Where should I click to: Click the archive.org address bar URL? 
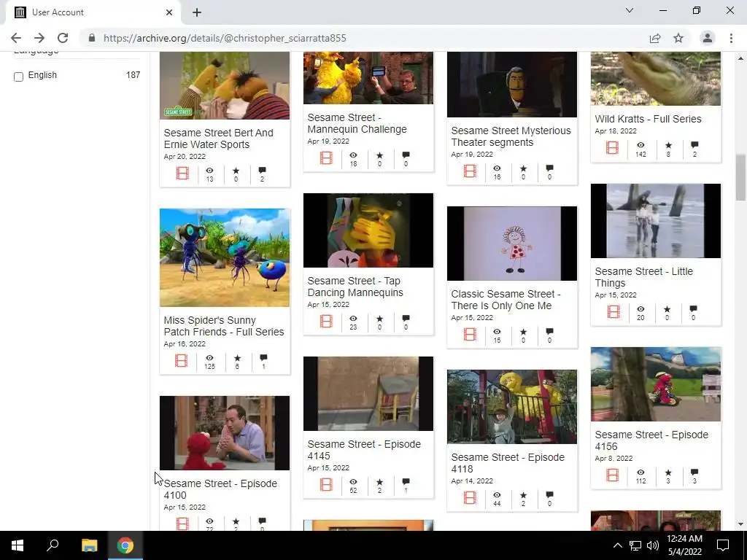225,38
